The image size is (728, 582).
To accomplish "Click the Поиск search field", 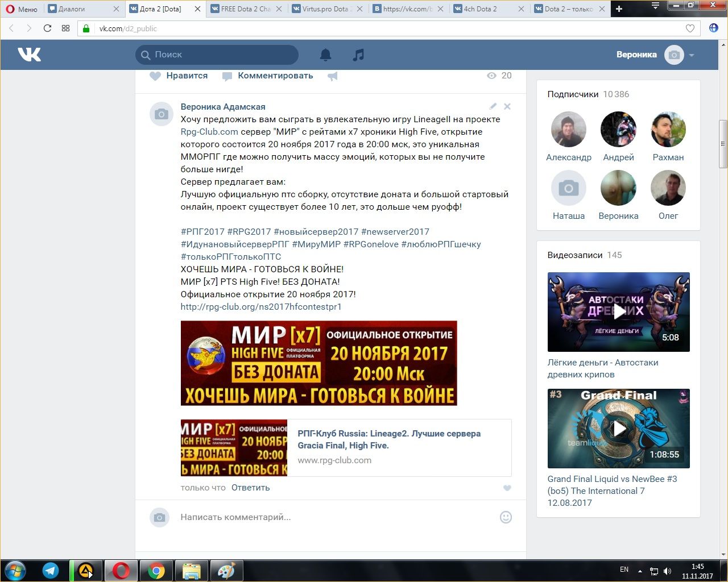I will [217, 55].
